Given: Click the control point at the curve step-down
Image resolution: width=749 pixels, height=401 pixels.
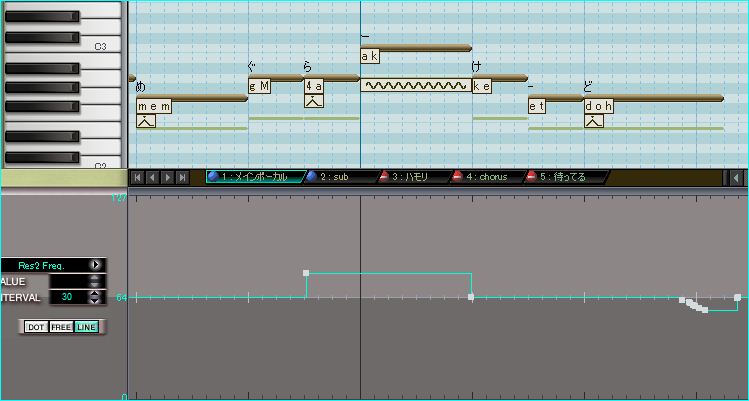Looking at the screenshot, I should (x=471, y=297).
